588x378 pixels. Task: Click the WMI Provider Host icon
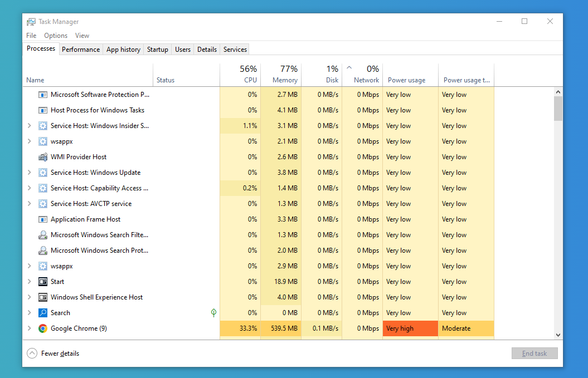click(43, 157)
